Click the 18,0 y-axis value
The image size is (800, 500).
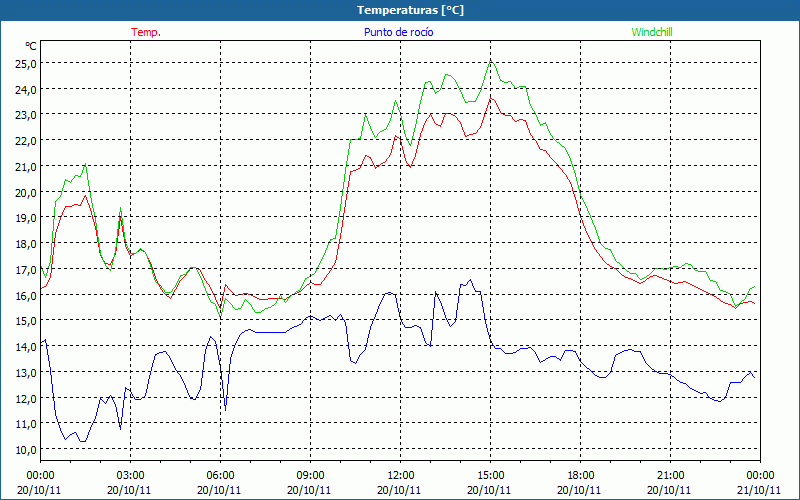[x=26, y=244]
